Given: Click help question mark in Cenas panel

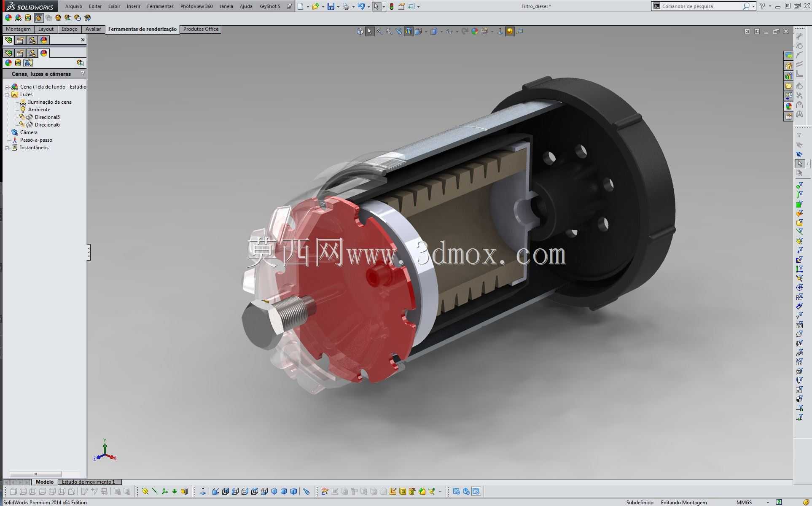Looking at the screenshot, I should coord(83,73).
